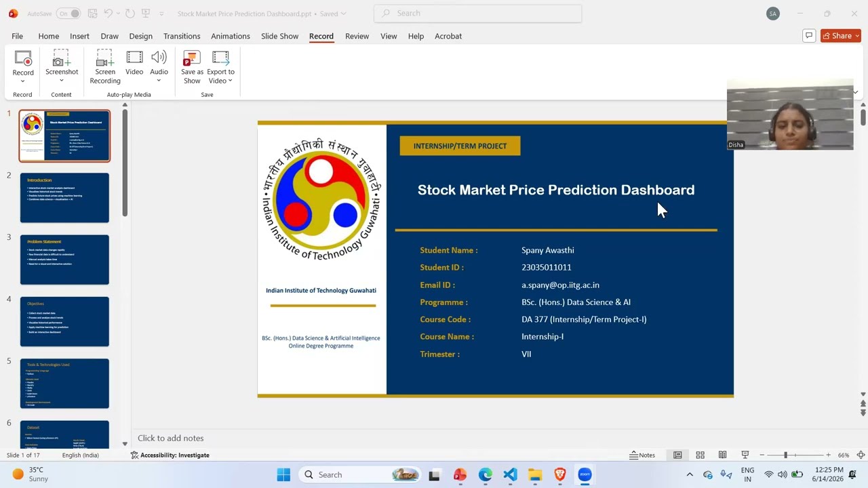Click Accessibility: Investigate in status bar
Viewport: 868px width, 488px height.
click(170, 455)
